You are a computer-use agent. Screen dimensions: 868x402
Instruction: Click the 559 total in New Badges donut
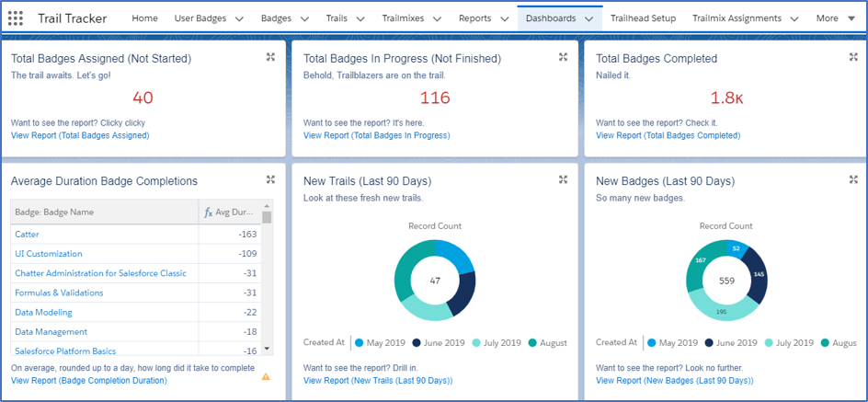click(726, 281)
